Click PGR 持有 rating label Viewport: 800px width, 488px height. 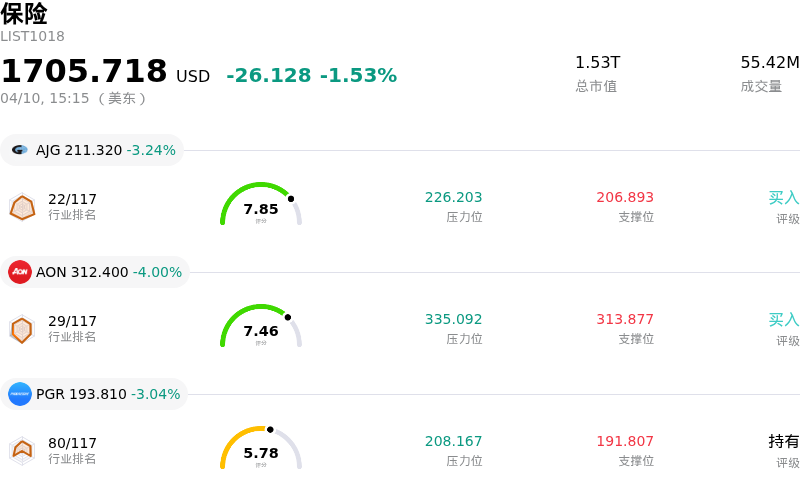pos(784,442)
